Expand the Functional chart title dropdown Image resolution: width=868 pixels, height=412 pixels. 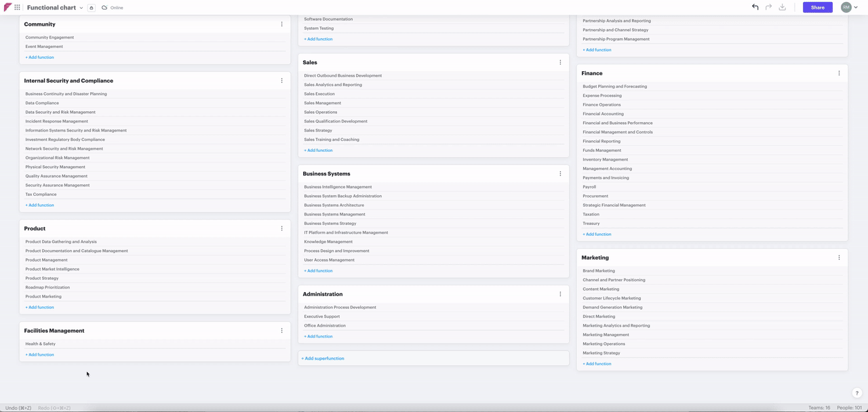(81, 8)
